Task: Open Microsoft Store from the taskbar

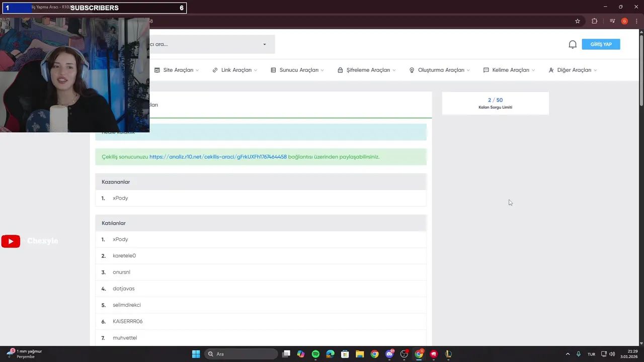Action: click(x=345, y=354)
